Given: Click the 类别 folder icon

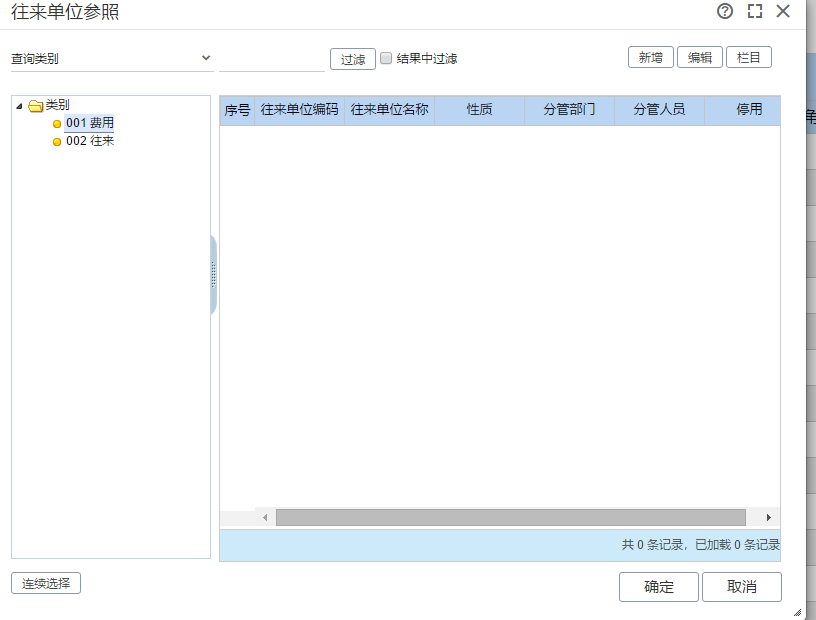Looking at the screenshot, I should click(x=35, y=106).
